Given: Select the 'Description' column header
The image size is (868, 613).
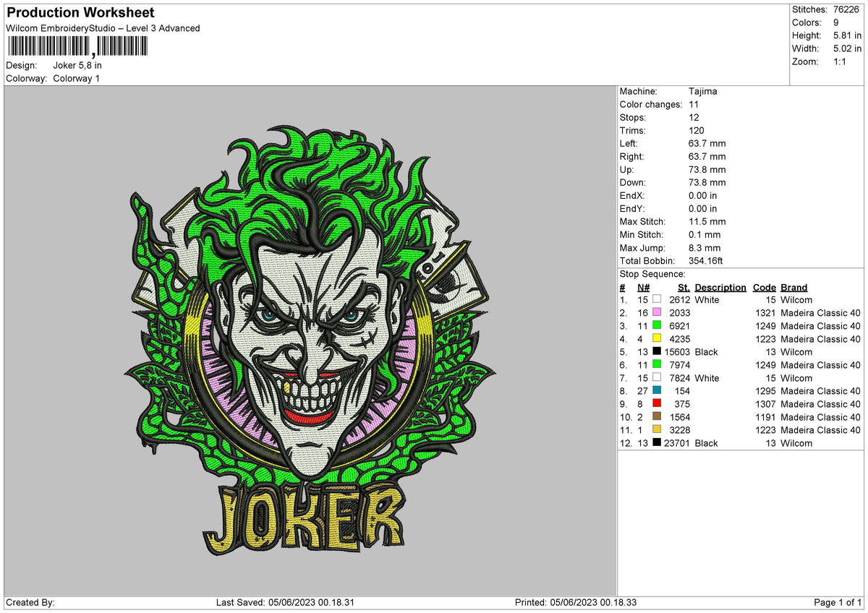Looking at the screenshot, I should 720,287.
